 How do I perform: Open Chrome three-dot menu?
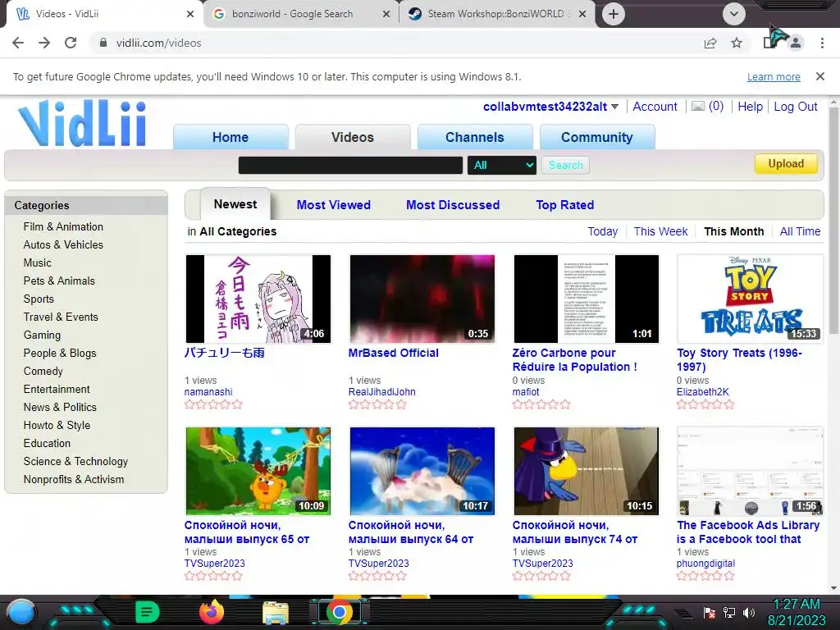tap(822, 43)
